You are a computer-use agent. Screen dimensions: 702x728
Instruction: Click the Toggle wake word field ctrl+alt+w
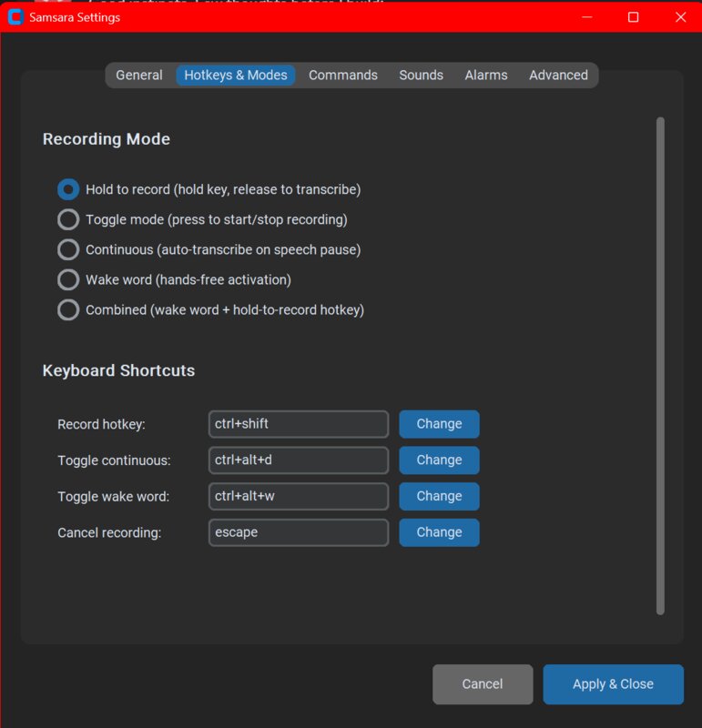pos(299,496)
